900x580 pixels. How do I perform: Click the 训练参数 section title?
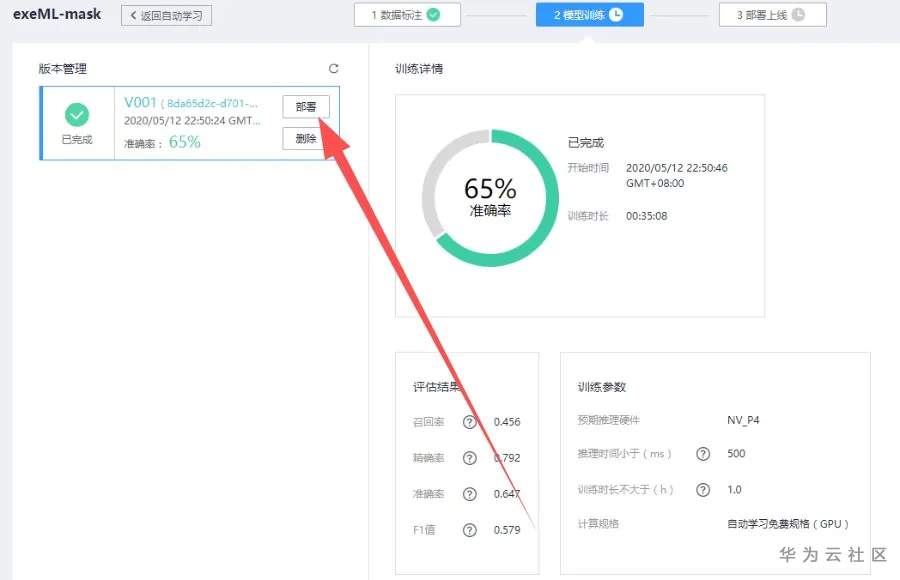click(602, 387)
